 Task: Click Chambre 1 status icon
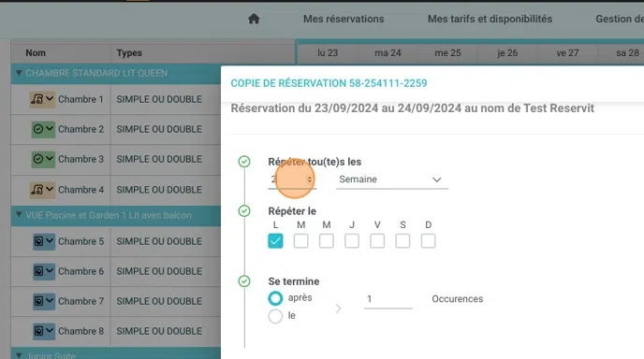(x=37, y=99)
